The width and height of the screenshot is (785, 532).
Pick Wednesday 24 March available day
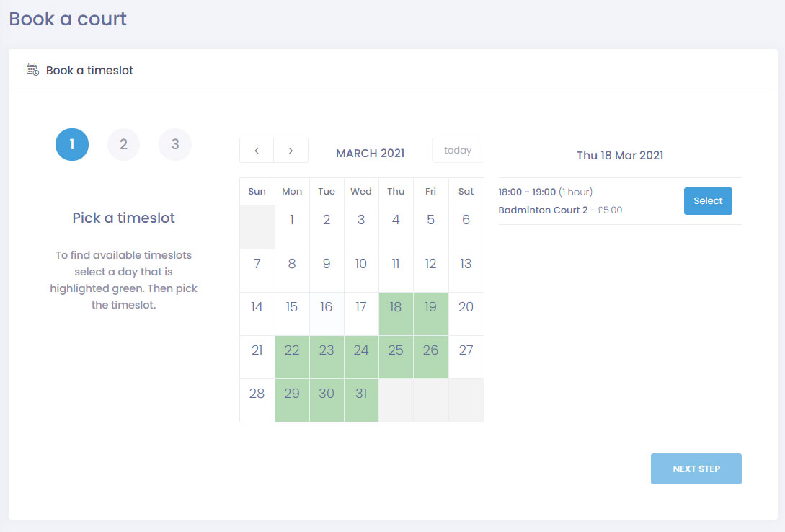361,357
